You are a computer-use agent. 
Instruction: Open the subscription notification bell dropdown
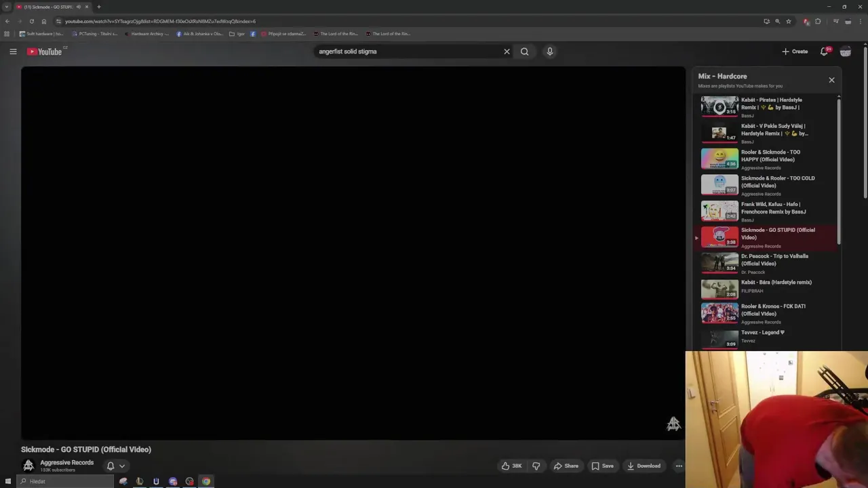click(115, 466)
